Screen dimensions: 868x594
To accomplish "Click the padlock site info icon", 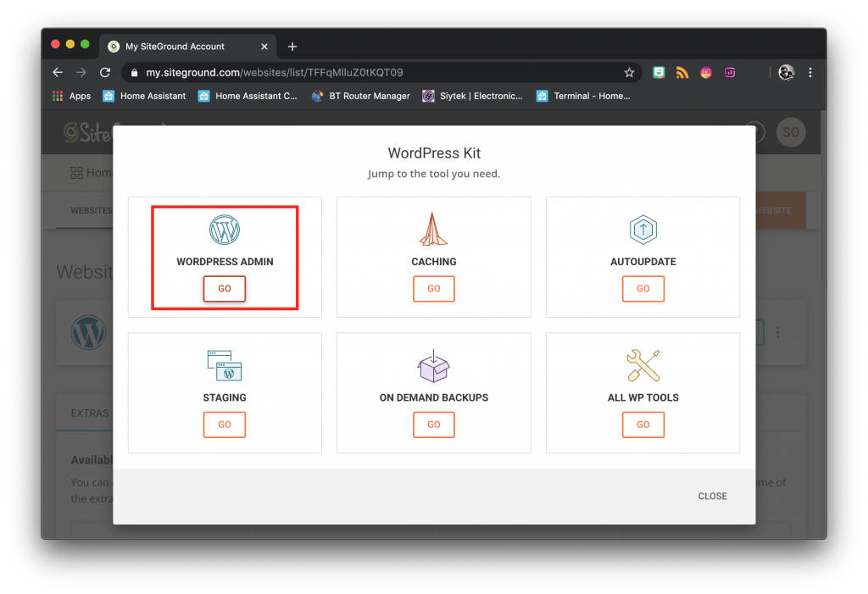I will (x=134, y=73).
